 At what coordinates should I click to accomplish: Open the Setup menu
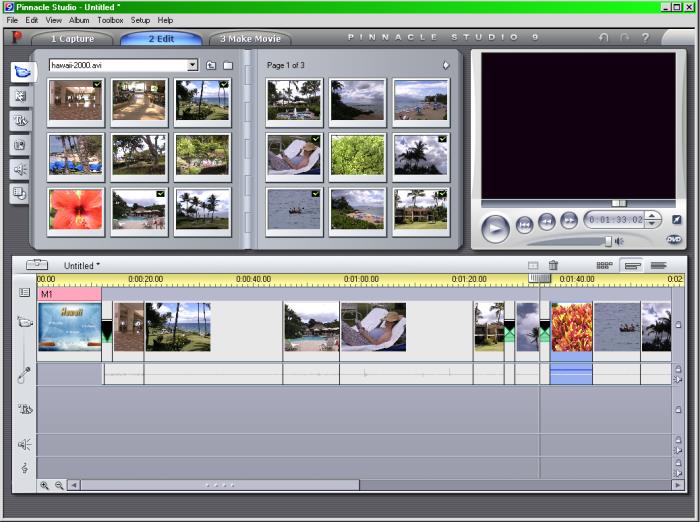pos(140,20)
